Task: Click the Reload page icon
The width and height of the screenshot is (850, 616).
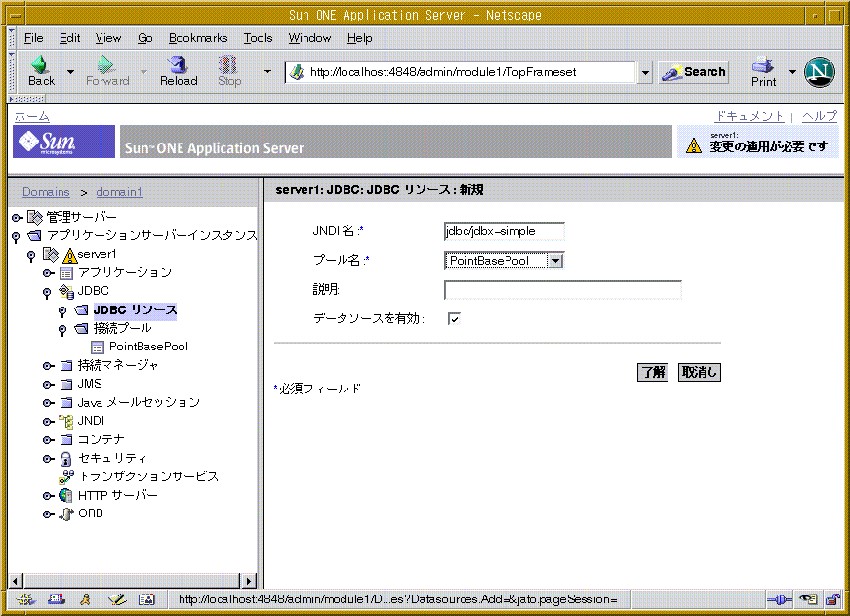Action: tap(178, 65)
